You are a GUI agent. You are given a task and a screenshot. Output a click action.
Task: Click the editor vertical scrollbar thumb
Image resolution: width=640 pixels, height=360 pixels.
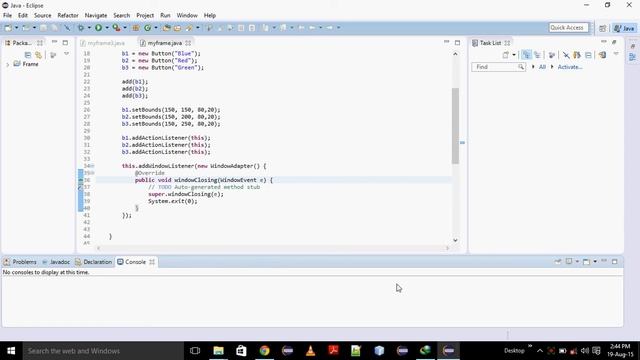coord(455,126)
